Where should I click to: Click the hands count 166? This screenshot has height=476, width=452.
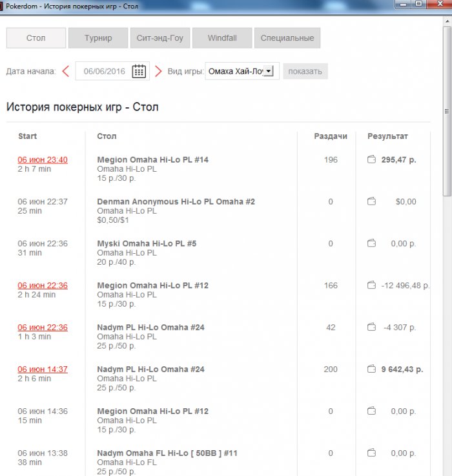click(331, 285)
